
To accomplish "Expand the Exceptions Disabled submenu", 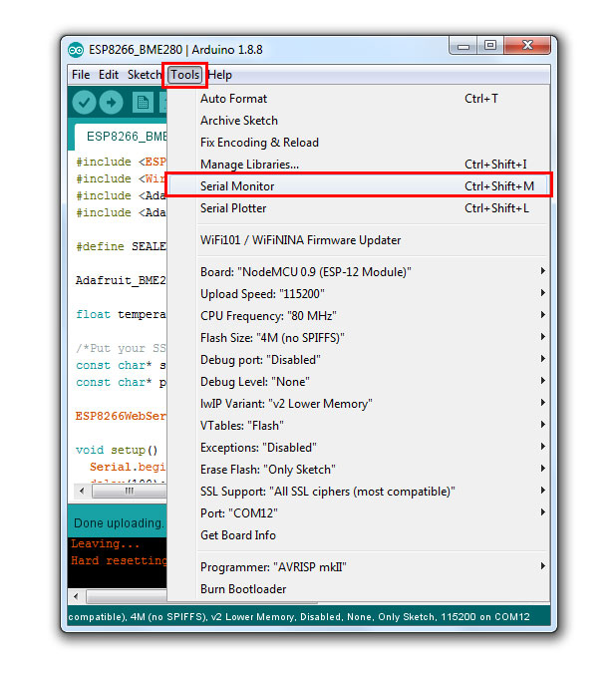I will (358, 447).
